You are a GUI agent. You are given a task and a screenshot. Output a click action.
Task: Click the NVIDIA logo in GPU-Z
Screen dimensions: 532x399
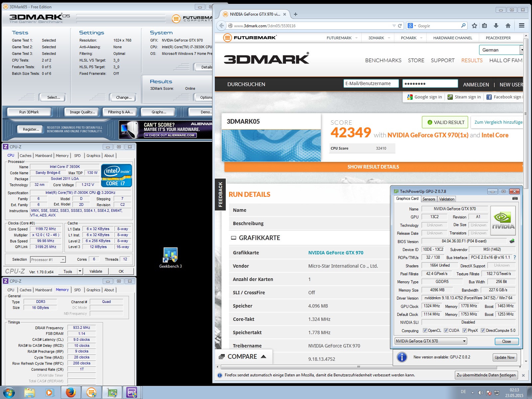coord(503,221)
